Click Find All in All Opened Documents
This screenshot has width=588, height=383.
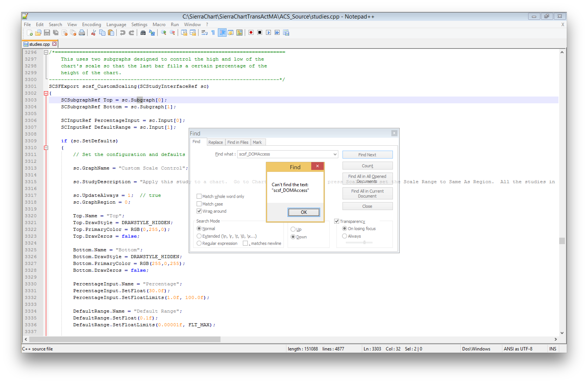tap(367, 179)
